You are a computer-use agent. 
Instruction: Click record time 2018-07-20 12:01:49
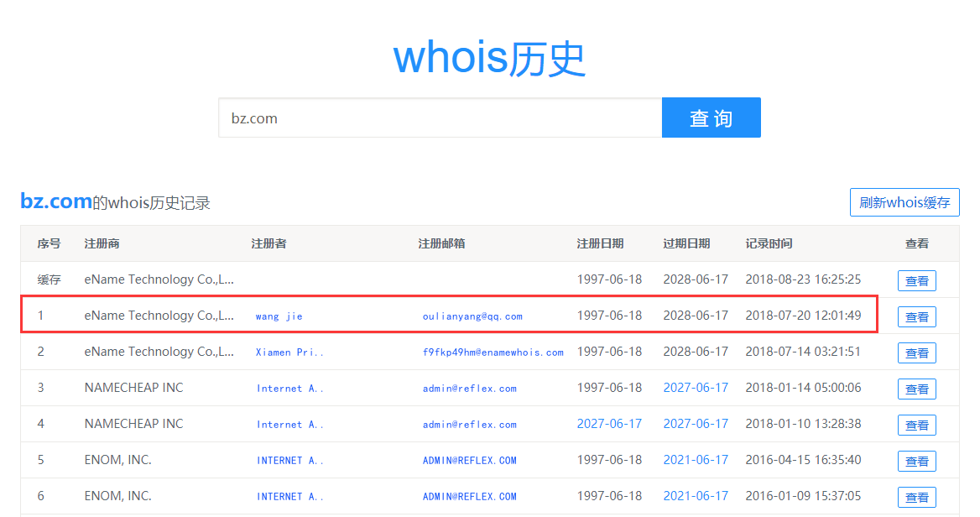pyautogui.click(x=803, y=316)
